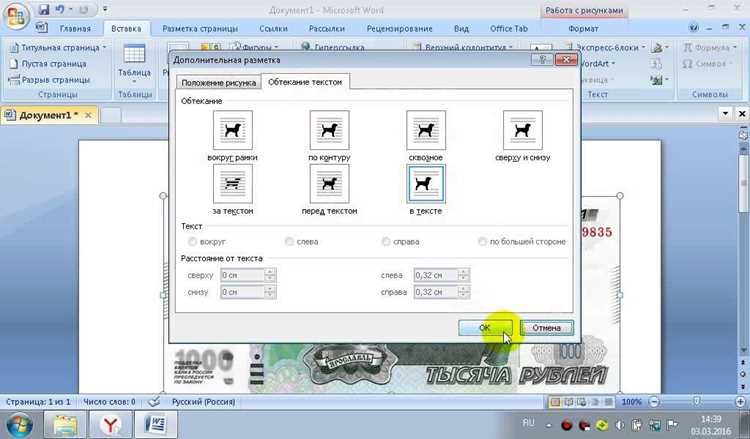Select the 'вокруг рамки' wrapping icon
This screenshot has height=439, width=750.
point(233,130)
